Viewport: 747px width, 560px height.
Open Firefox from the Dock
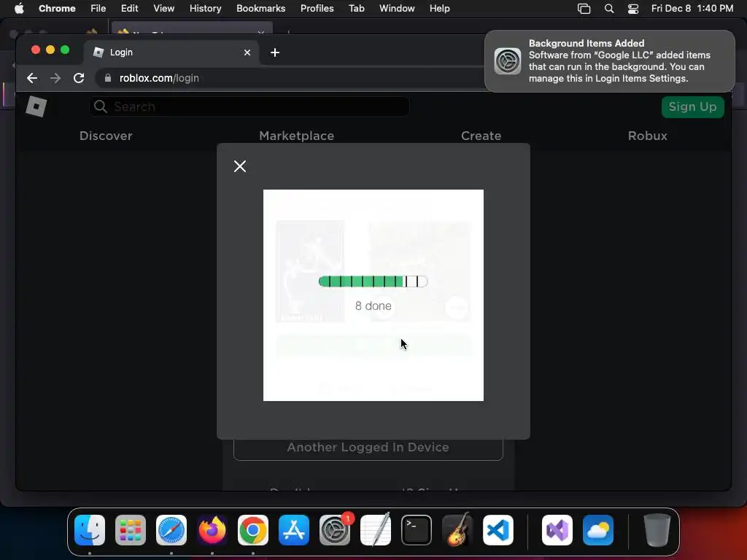click(x=212, y=530)
